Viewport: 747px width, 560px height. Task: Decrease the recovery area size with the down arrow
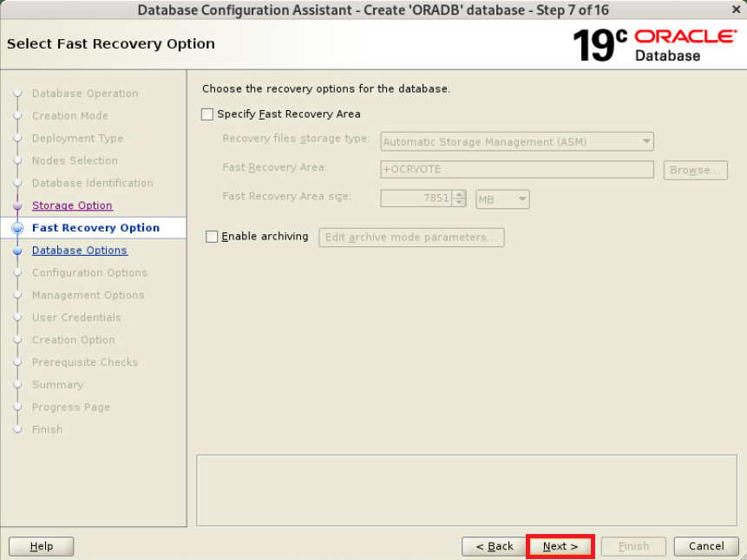click(459, 203)
